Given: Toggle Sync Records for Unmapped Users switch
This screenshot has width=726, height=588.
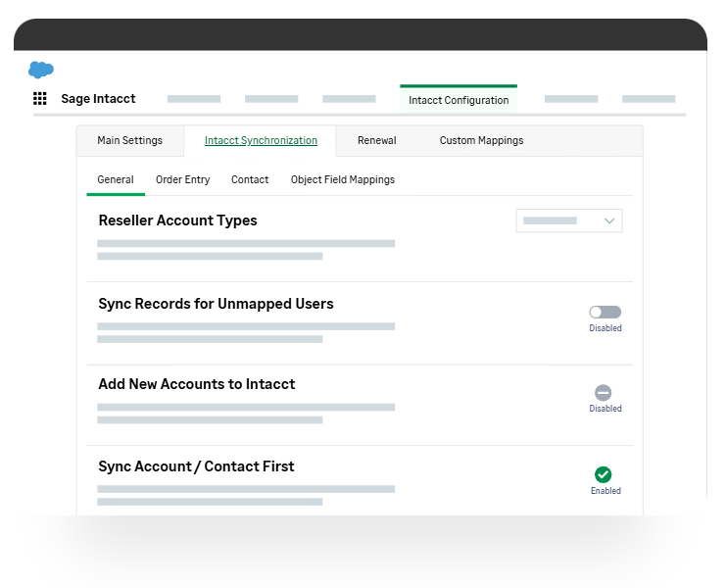Looking at the screenshot, I should point(605,312).
